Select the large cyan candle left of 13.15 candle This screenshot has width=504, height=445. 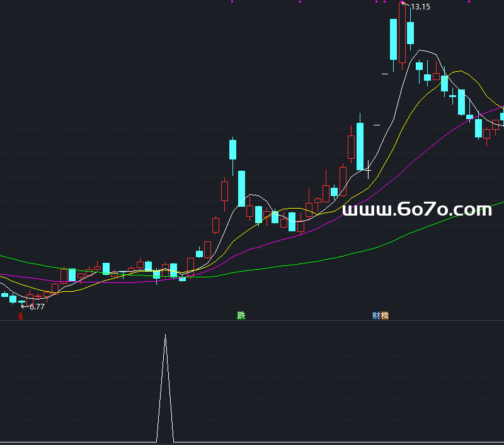(x=393, y=39)
